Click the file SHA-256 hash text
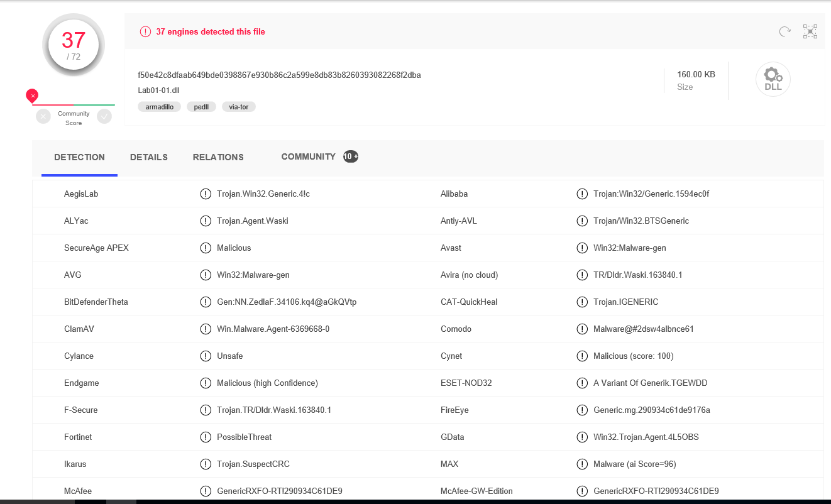 point(279,75)
